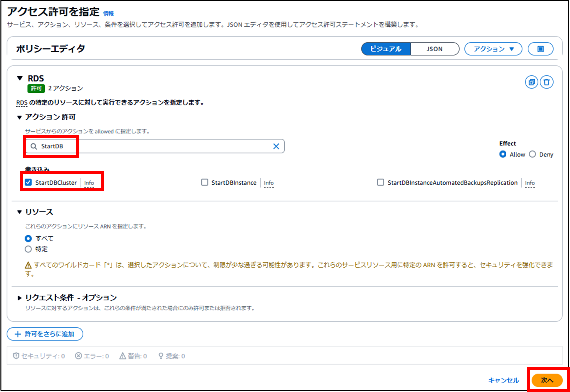Click the キャンセル link
The image size is (570, 392).
click(504, 380)
